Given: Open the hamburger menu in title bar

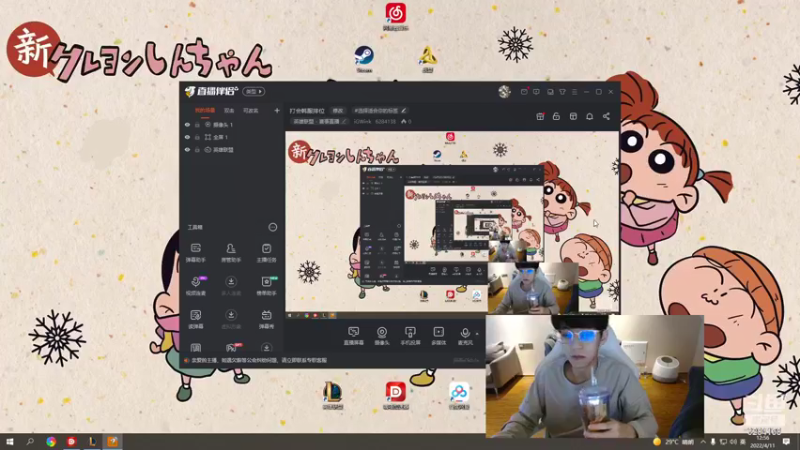Looking at the screenshot, I should click(x=574, y=92).
